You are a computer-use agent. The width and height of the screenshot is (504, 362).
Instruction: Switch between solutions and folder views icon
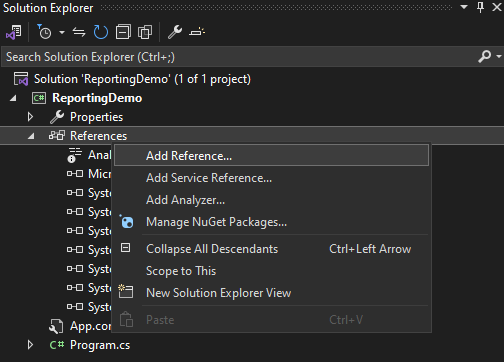pyautogui.click(x=14, y=32)
